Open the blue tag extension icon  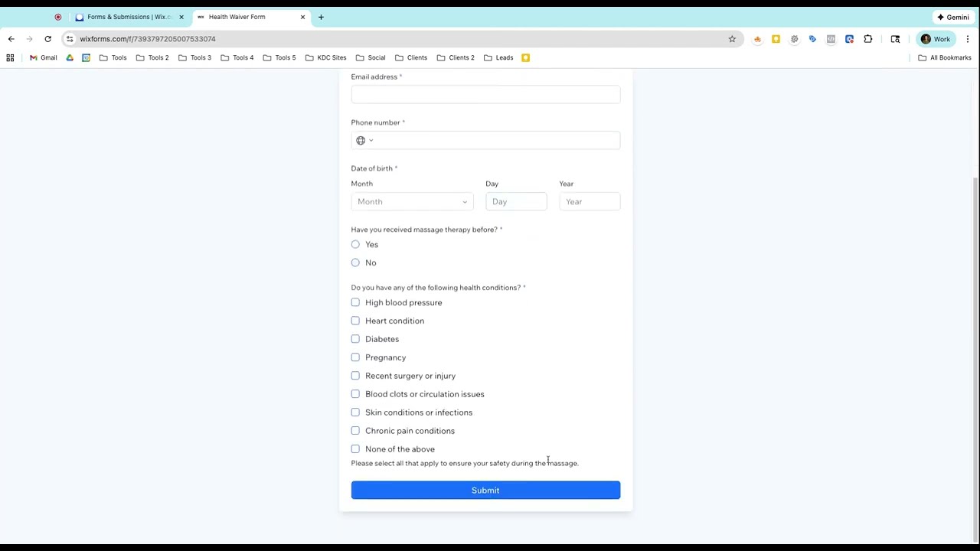point(812,39)
